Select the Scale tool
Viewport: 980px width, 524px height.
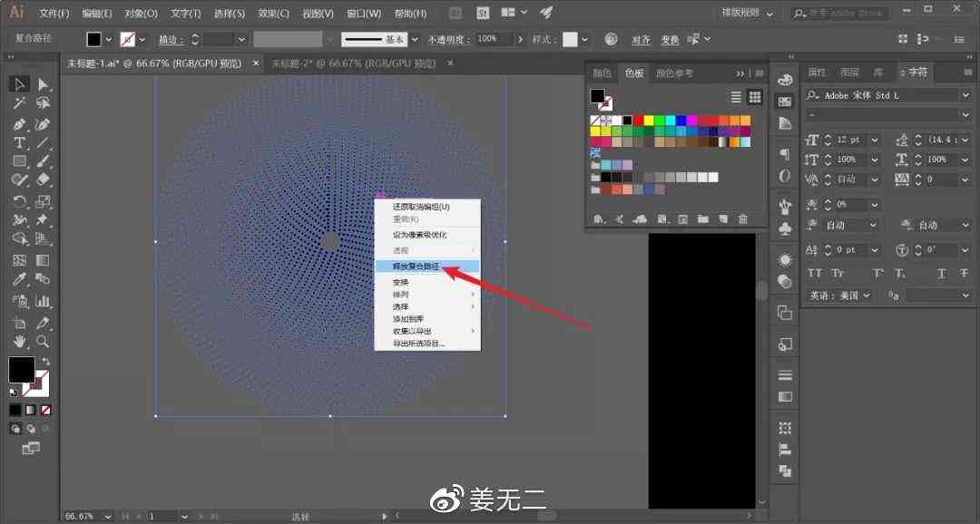point(43,201)
